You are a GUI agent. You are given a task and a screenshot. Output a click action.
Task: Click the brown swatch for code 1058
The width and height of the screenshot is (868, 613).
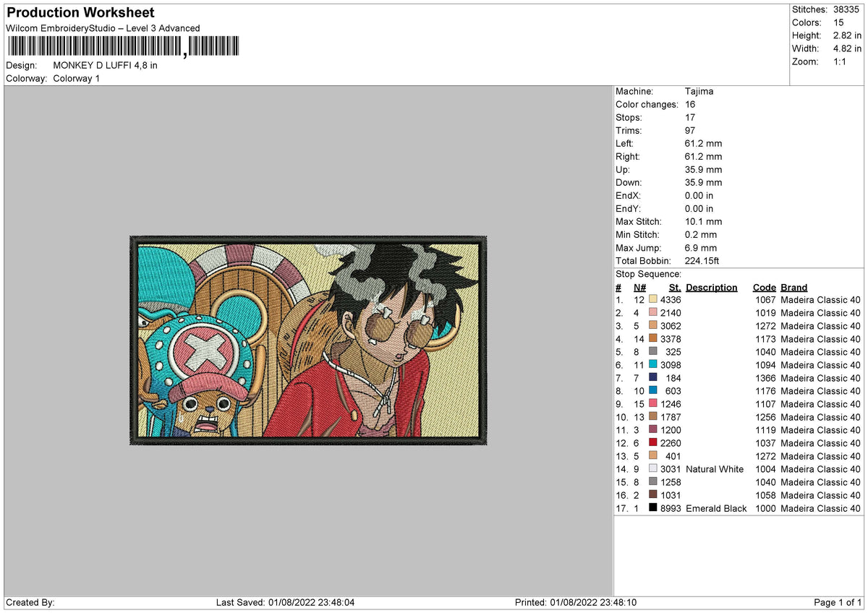[653, 495]
